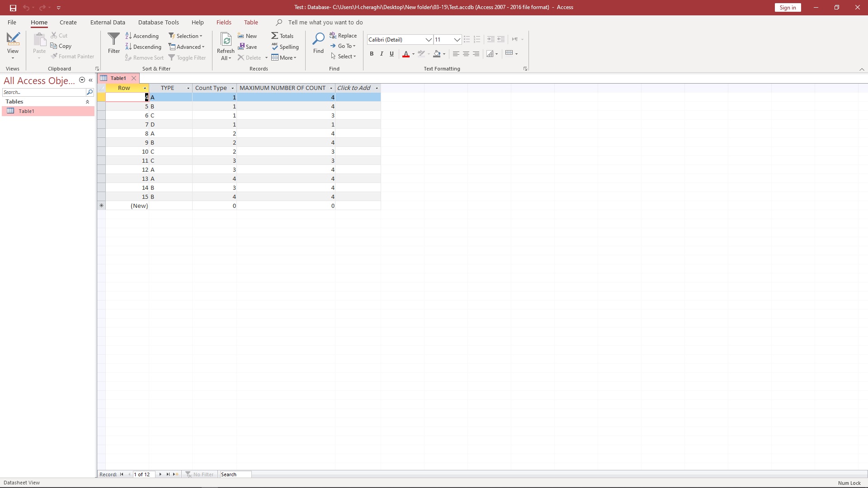Screen dimensions: 868x488
Task: Click the record navigator Search box
Action: [x=235, y=474]
